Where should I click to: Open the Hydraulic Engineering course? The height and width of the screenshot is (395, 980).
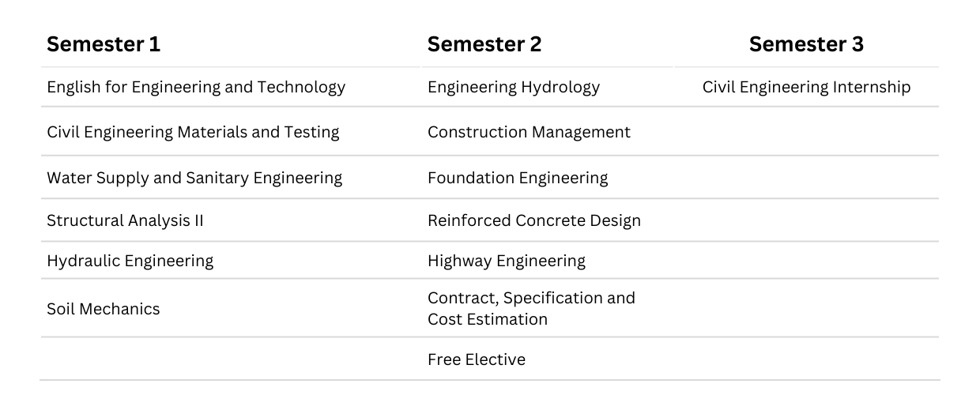(x=130, y=261)
